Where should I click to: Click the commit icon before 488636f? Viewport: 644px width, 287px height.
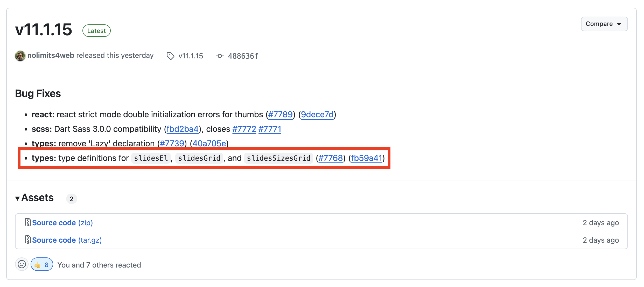220,56
